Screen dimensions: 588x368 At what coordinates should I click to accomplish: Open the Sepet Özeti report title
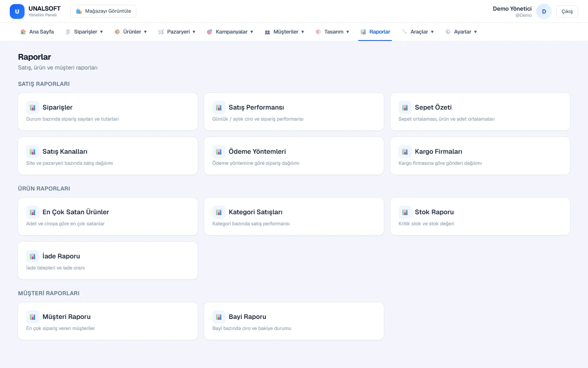point(433,108)
